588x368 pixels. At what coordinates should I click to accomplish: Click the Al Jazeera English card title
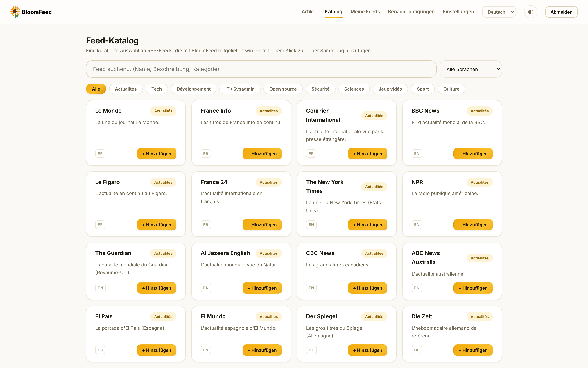point(225,253)
